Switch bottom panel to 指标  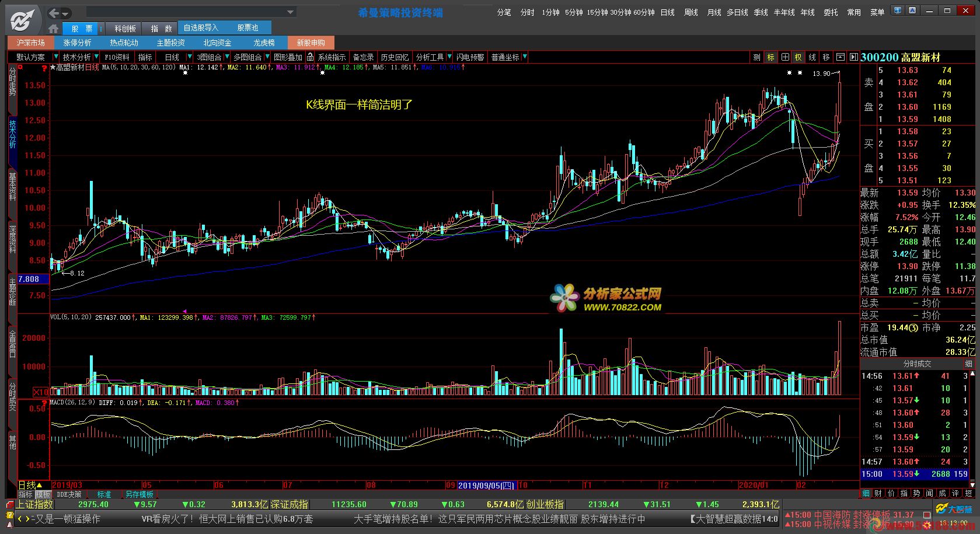point(26,494)
